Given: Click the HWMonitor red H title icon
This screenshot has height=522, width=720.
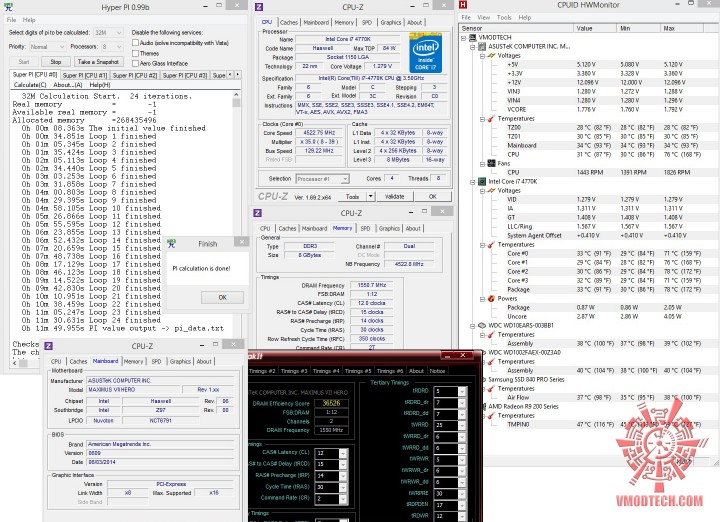Looking at the screenshot, I should tap(463, 5).
